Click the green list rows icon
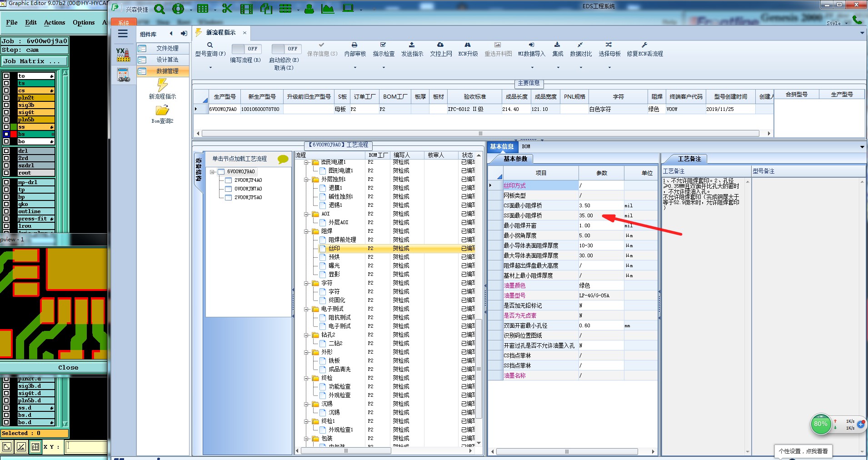 pyautogui.click(x=285, y=9)
